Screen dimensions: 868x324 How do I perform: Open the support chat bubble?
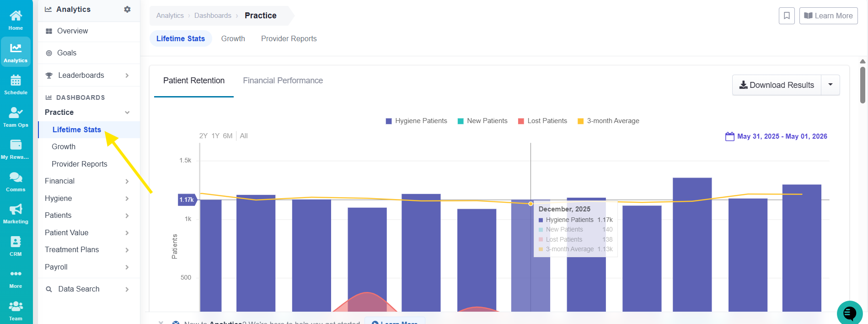point(849,313)
